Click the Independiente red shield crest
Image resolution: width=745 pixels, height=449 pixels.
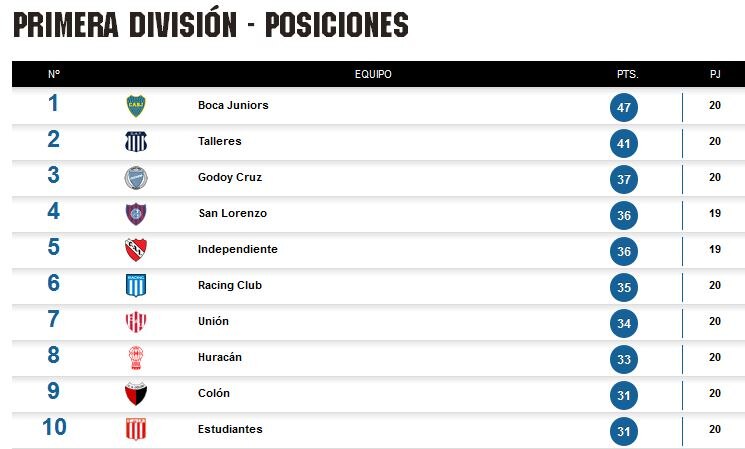[136, 250]
